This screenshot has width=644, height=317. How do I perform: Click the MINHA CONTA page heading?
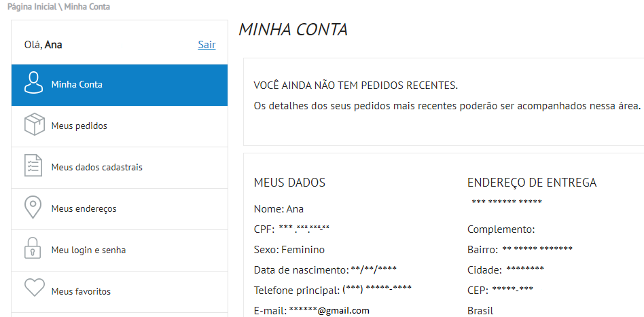tap(293, 30)
